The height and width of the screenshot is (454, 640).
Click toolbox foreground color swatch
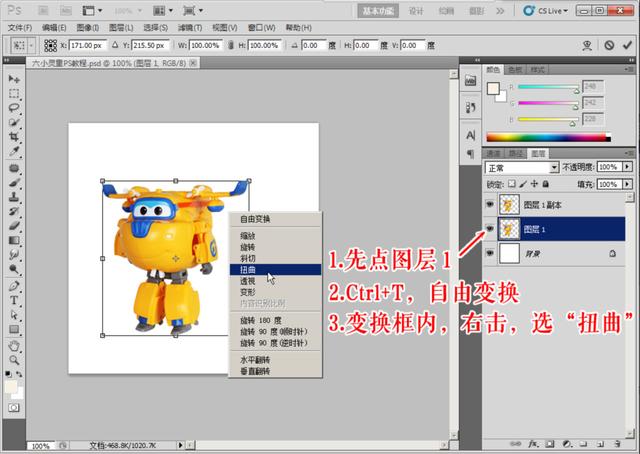tap(11, 387)
